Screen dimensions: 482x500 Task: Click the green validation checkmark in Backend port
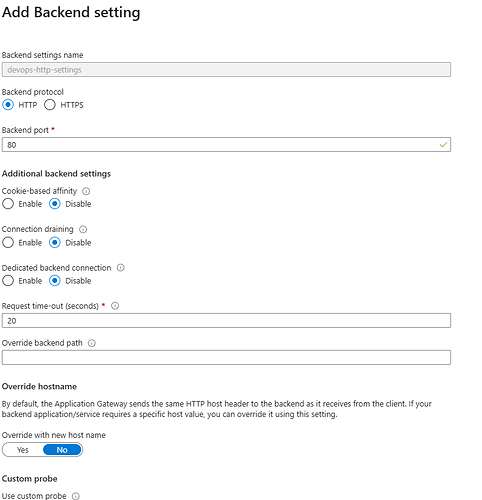point(443,145)
